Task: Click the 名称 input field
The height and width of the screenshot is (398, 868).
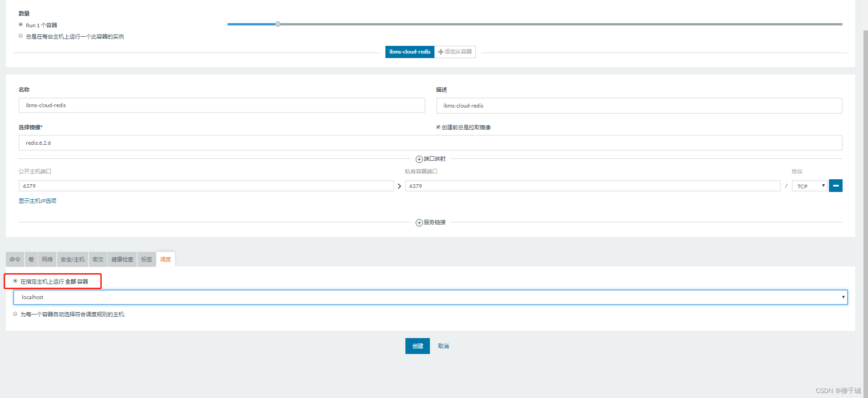Action: point(222,105)
